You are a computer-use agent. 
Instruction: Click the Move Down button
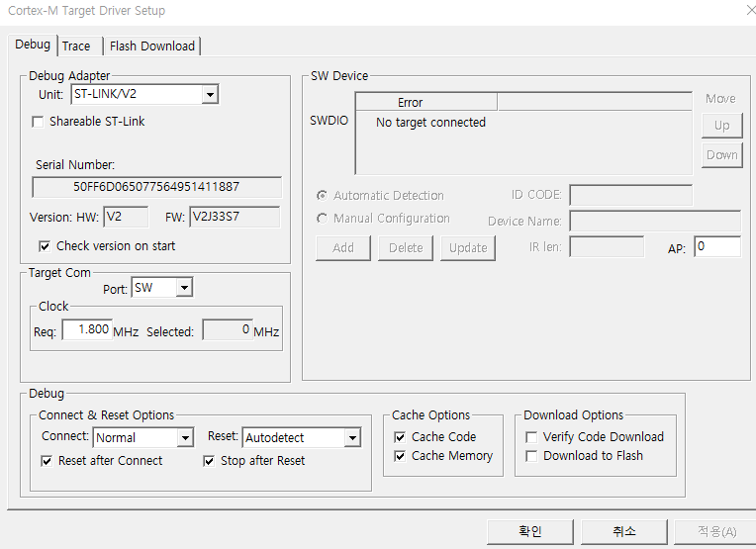point(721,155)
